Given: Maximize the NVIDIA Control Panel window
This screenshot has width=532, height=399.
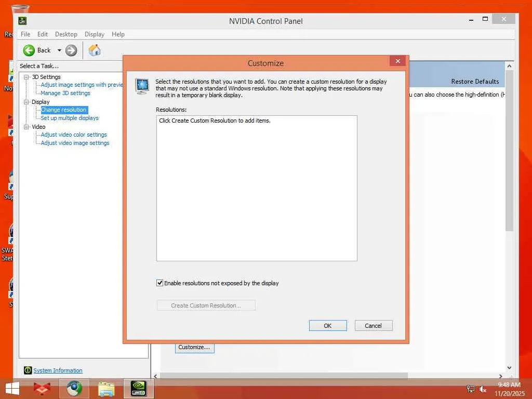Looking at the screenshot, I should pos(485,19).
